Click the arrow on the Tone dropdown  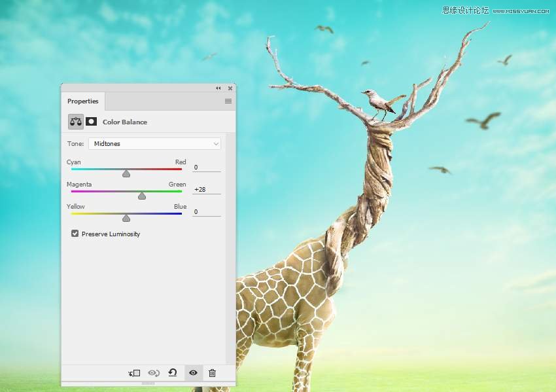point(216,143)
